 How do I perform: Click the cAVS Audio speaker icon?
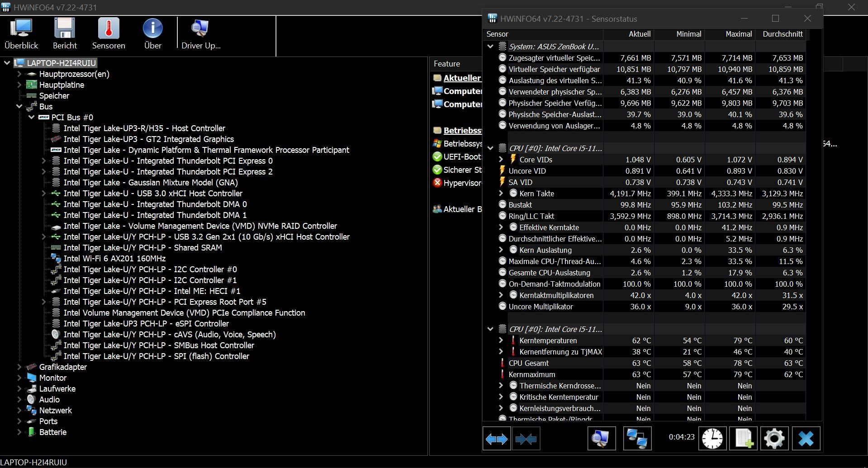[56, 334]
